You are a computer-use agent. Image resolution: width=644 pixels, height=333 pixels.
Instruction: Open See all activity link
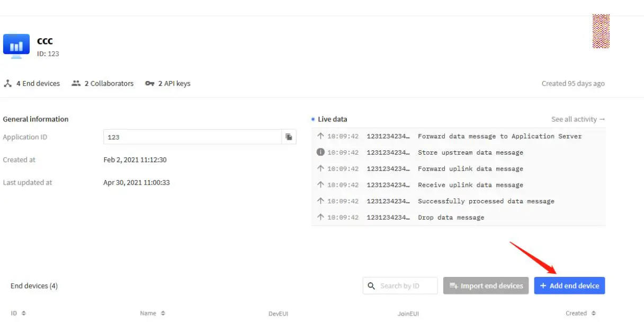578,120
